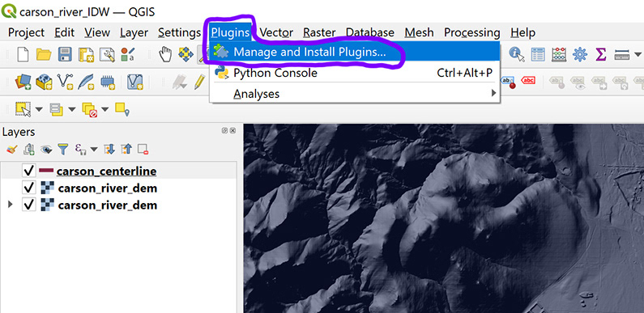Click the Identify Features tool icon
This screenshot has width=644, height=313.
(x=517, y=54)
